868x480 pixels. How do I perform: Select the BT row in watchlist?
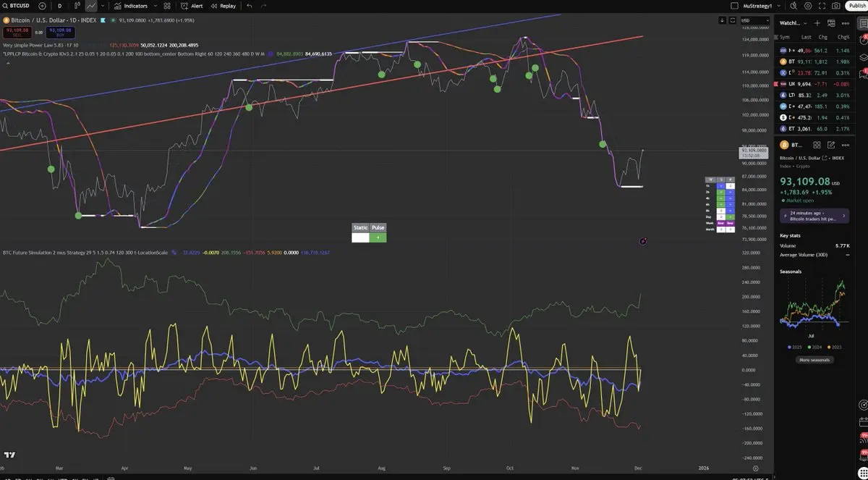click(814, 62)
